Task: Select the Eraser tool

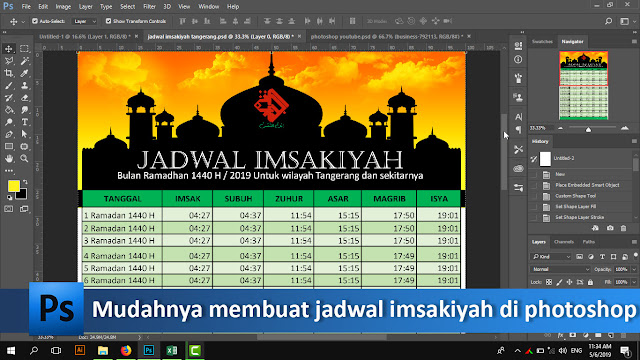Action: pyautogui.click(x=24, y=98)
